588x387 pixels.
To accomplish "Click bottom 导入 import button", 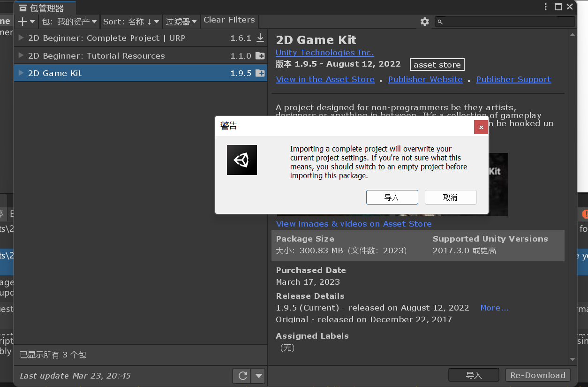I will click(474, 375).
